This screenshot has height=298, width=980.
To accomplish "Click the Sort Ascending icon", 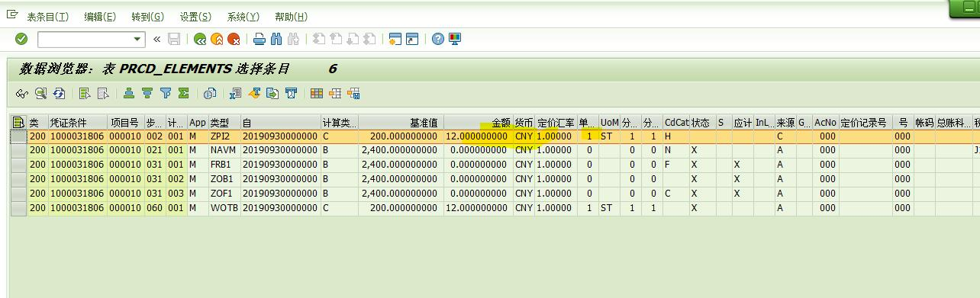I will pos(129,93).
